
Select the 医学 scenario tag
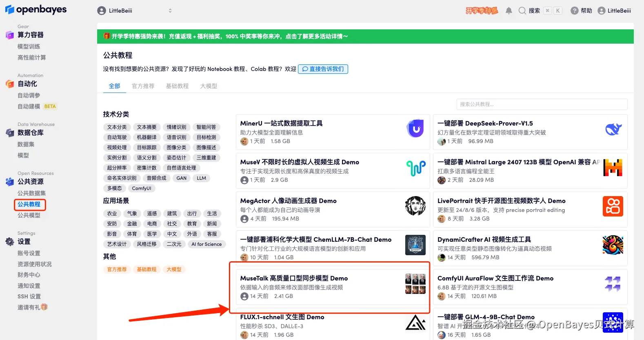152,234
